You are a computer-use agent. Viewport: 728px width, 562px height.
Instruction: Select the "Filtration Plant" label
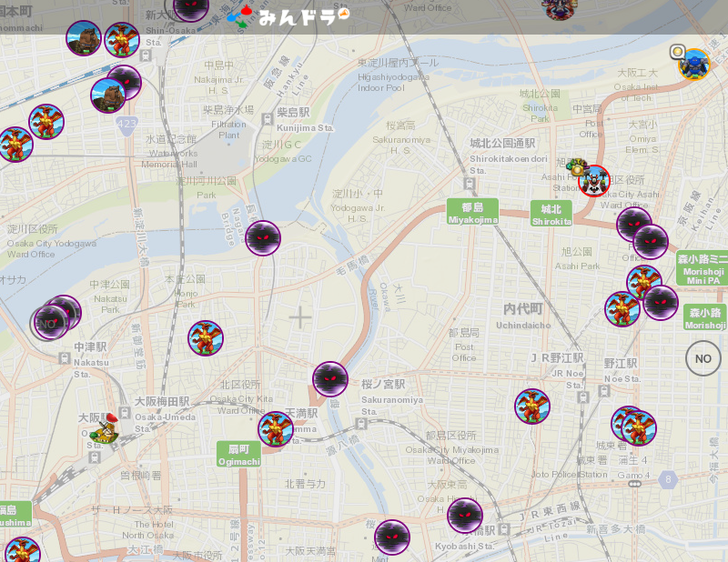[x=229, y=129]
